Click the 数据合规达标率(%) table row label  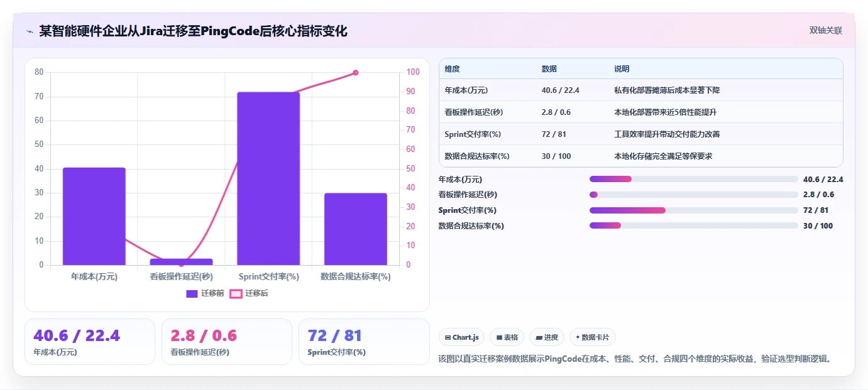tap(477, 156)
